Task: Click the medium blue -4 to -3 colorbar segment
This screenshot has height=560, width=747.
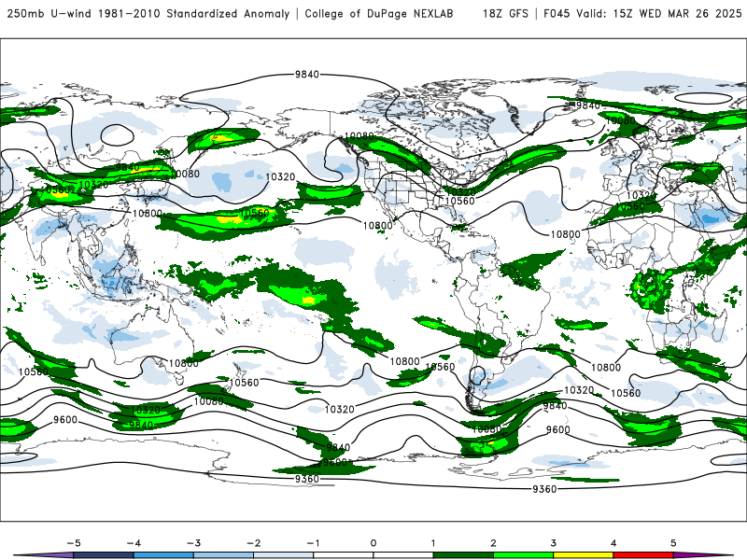Action: pyautogui.click(x=163, y=555)
